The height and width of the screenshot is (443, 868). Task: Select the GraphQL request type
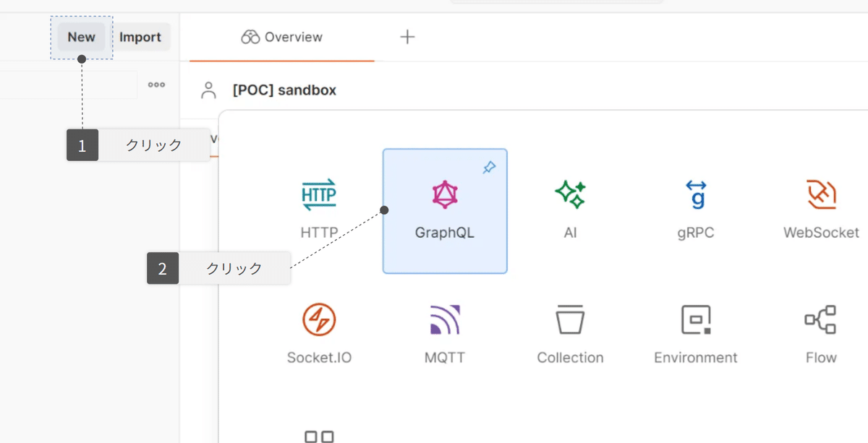coord(444,210)
